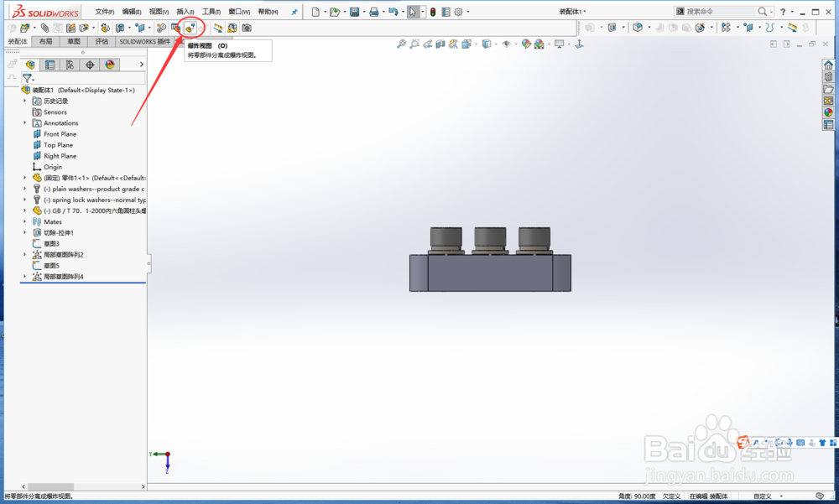Expand the 局部草图阵列4 node
This screenshot has height=504, width=839.
[24, 276]
